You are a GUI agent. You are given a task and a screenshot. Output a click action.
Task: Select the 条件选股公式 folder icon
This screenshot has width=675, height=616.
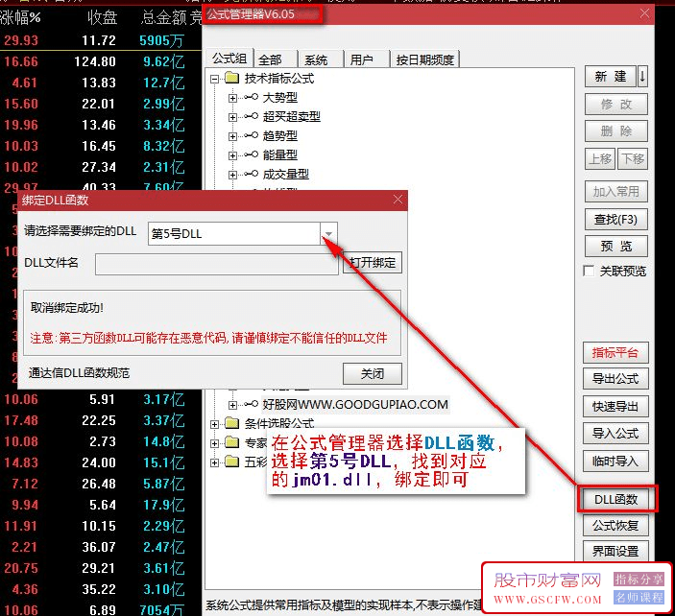(x=232, y=423)
